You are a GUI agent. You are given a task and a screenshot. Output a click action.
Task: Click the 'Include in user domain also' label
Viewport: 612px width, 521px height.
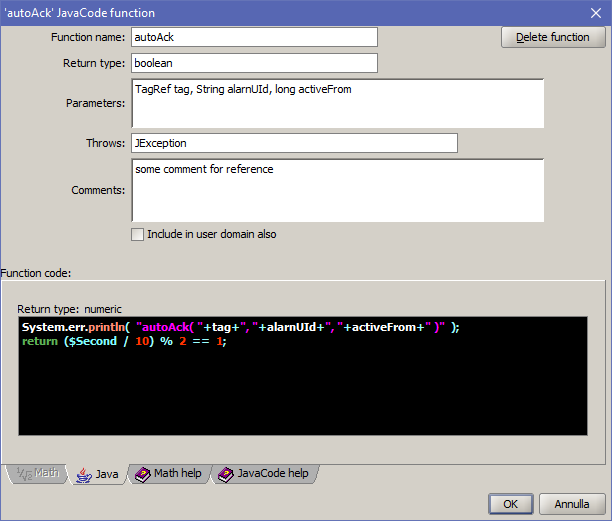pos(212,234)
